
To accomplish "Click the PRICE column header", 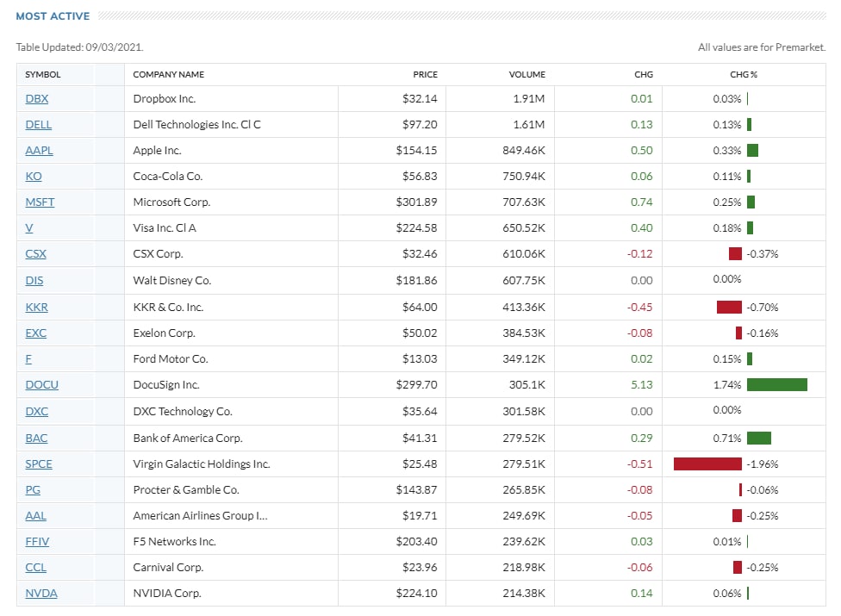I will pos(426,74).
